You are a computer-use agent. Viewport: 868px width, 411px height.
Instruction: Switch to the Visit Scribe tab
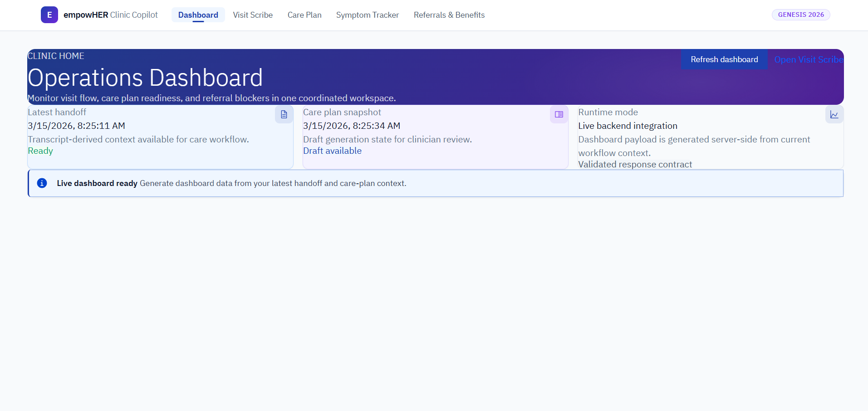(253, 15)
